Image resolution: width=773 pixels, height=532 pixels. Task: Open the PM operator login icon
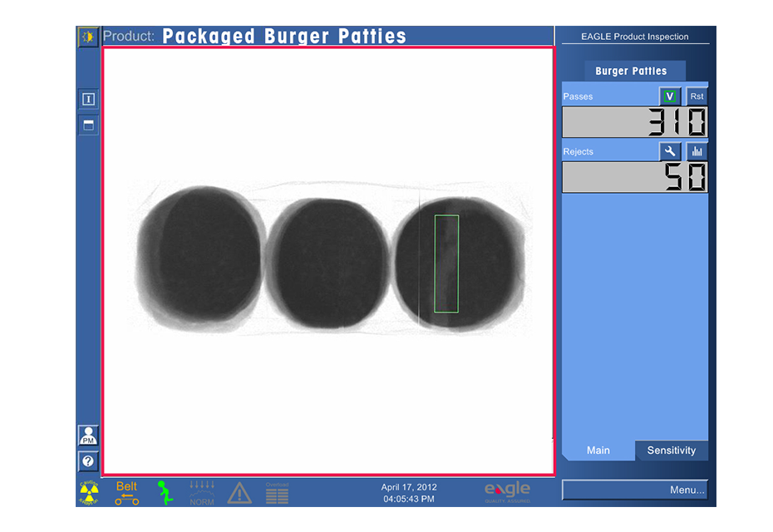click(x=87, y=435)
